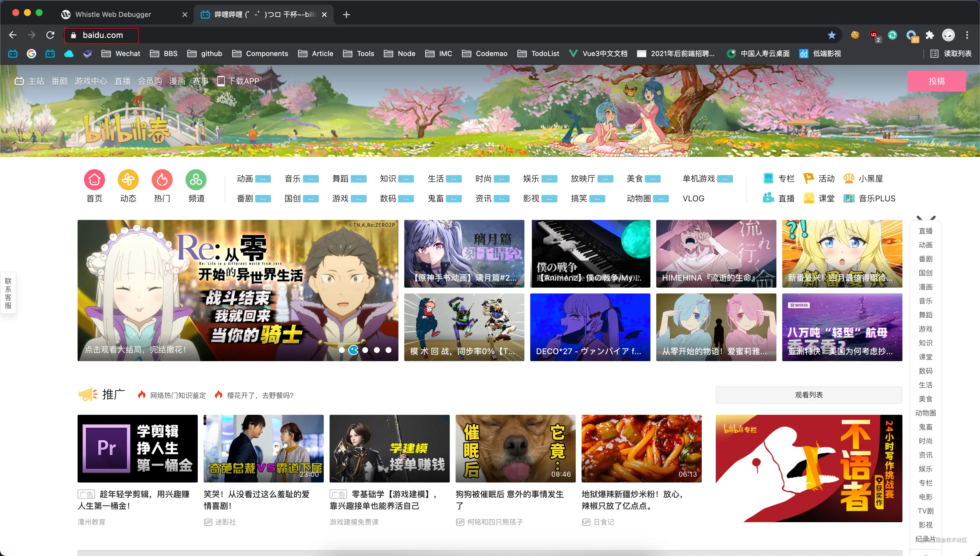Open the Re:Zero carousel banner
The image size is (980, 556).
coord(238,290)
